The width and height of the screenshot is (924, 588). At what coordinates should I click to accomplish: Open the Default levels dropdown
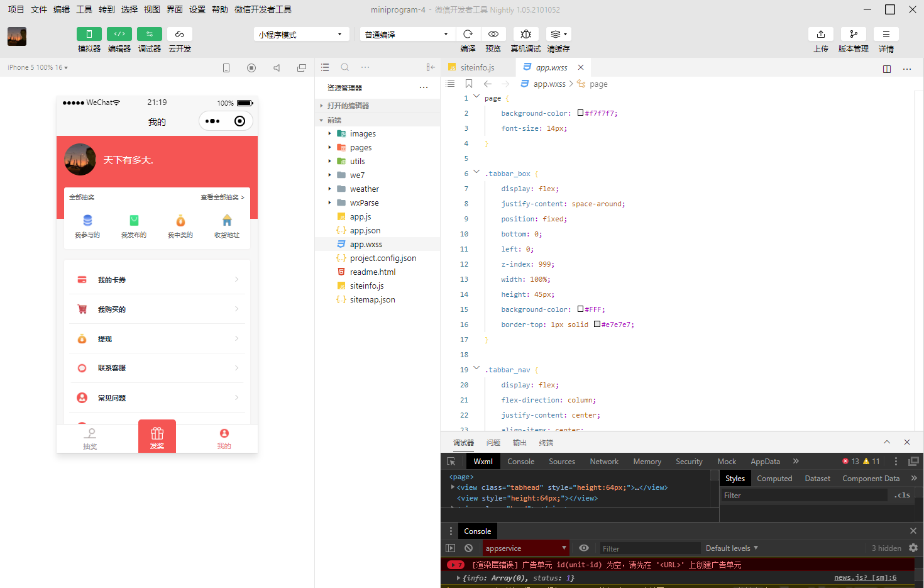click(732, 548)
